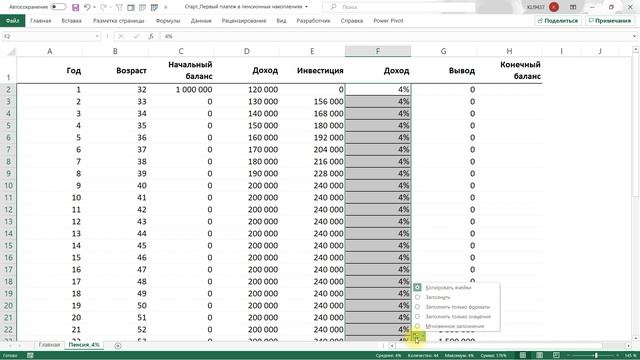Image resolution: width=640 pixels, height=360 pixels.
Task: Click the search box in title bar
Action: (399, 7)
